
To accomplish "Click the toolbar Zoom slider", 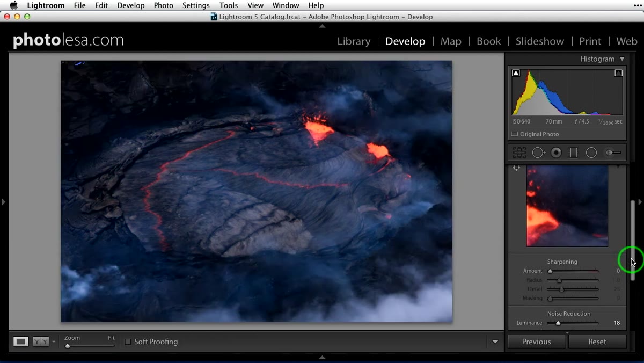I will coord(90,346).
